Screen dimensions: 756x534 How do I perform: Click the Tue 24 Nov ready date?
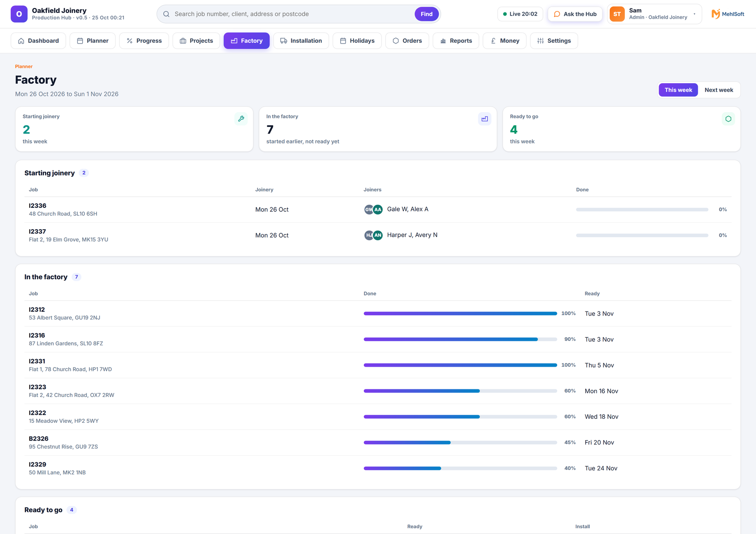click(601, 468)
